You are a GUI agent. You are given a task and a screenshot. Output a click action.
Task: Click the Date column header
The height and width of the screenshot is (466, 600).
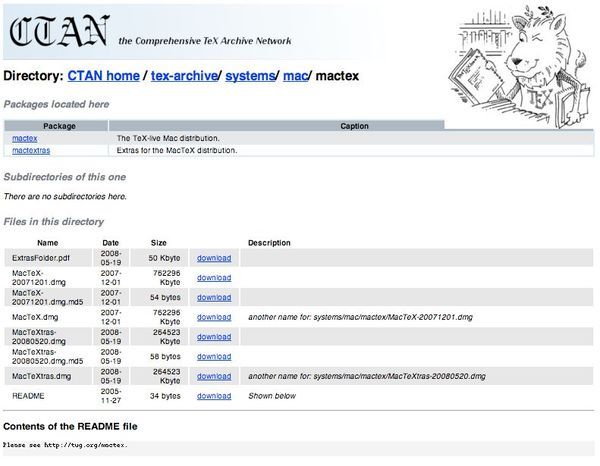pyautogui.click(x=111, y=243)
